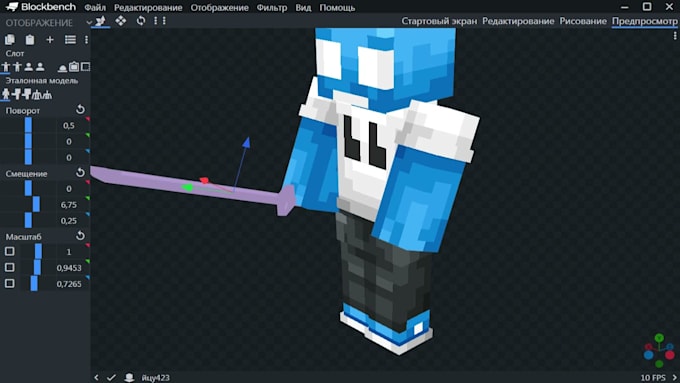Open first three-dot menu after Rotate tool
Image resolution: width=680 pixels, height=383 pixels.
(156, 20)
